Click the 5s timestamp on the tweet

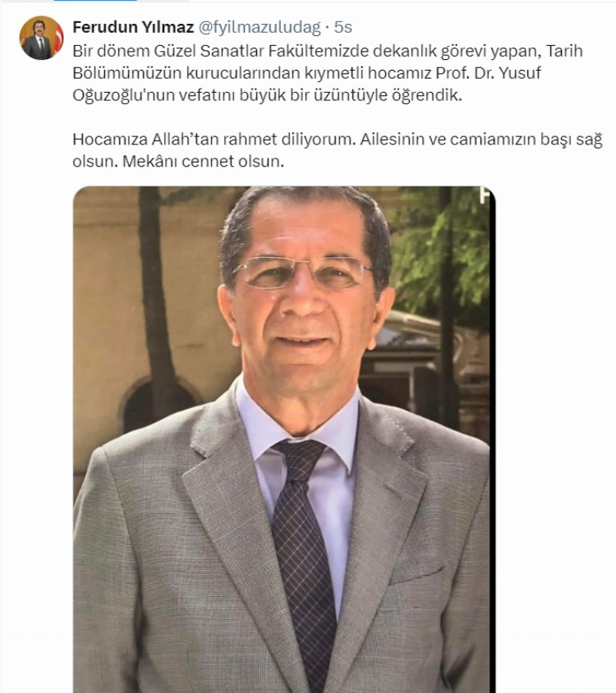pyautogui.click(x=342, y=27)
